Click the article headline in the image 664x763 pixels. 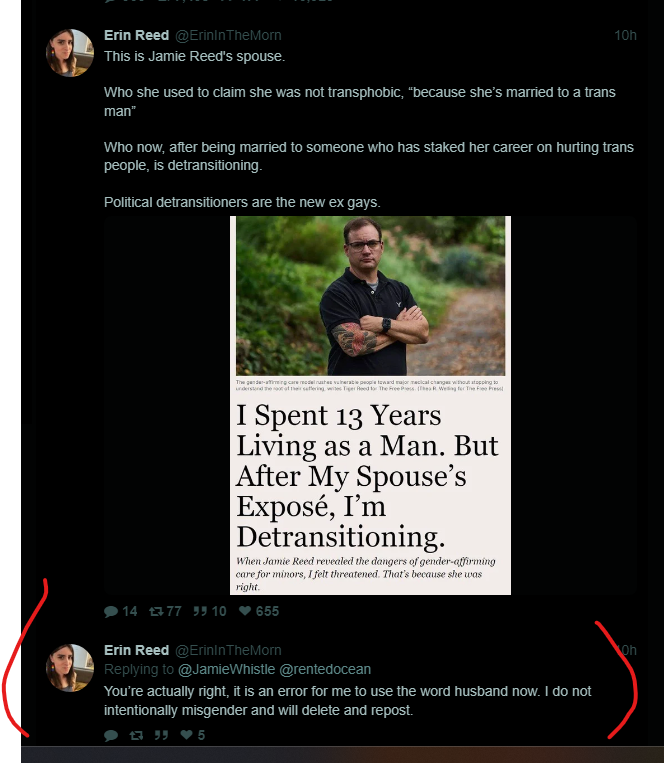(367, 475)
